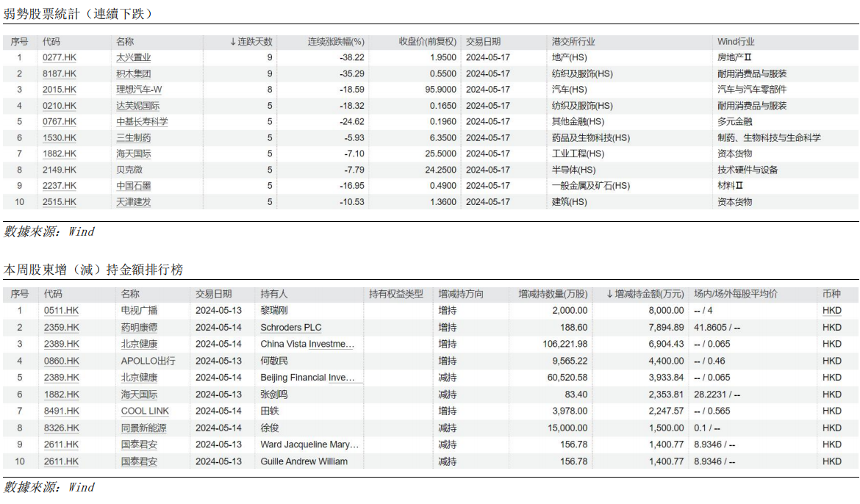Open 2237.HK stock code
Screen dimensions: 860x504
pos(60,186)
